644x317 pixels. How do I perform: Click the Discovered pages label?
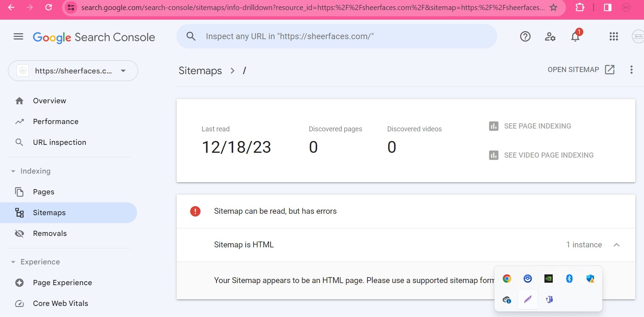click(x=336, y=129)
